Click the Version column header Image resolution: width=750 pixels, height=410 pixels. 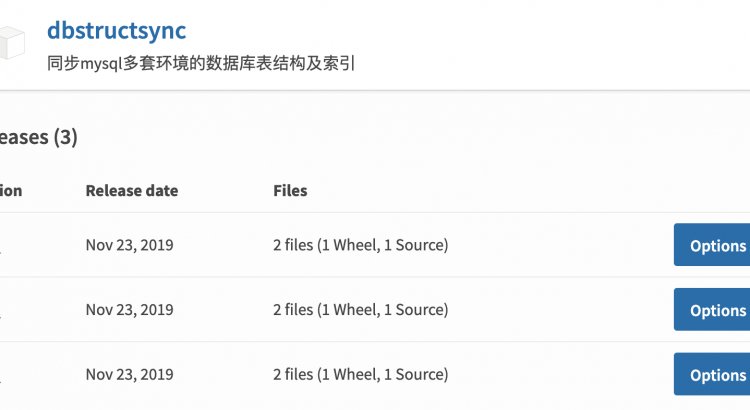pyautogui.click(x=10, y=190)
